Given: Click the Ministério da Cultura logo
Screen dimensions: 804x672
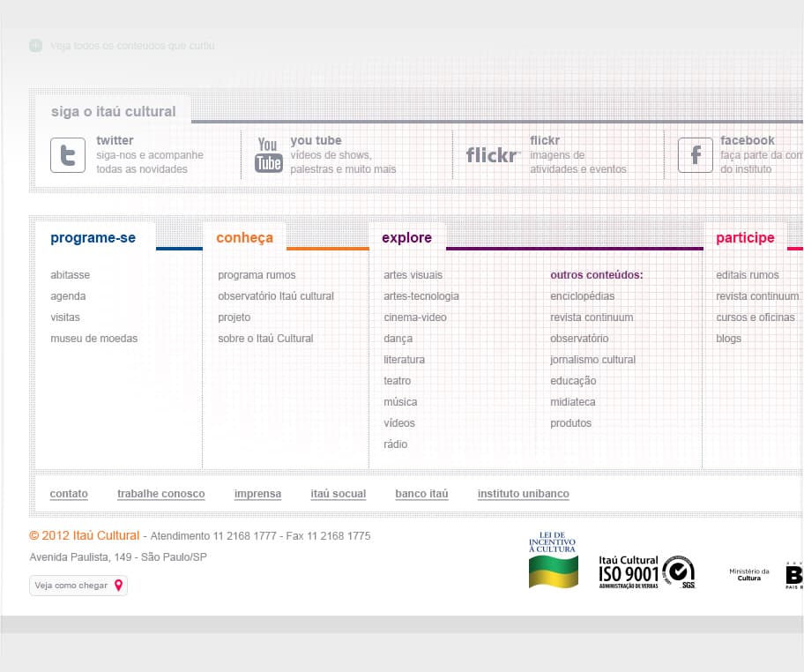Looking at the screenshot, I should pos(749,574).
